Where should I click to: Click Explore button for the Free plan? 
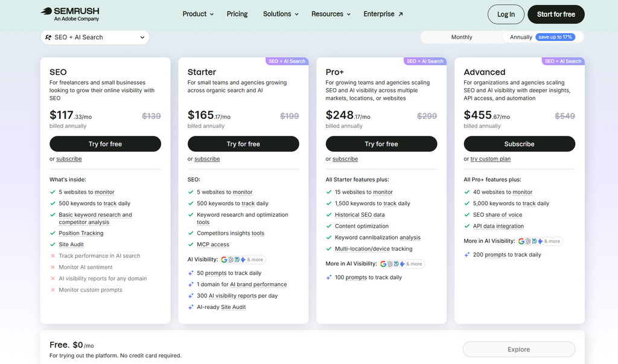518,350
